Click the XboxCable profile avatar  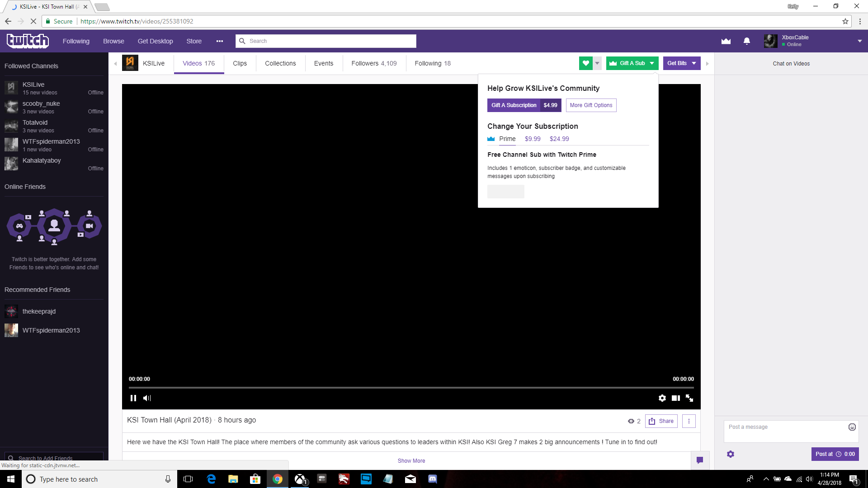pyautogui.click(x=771, y=41)
